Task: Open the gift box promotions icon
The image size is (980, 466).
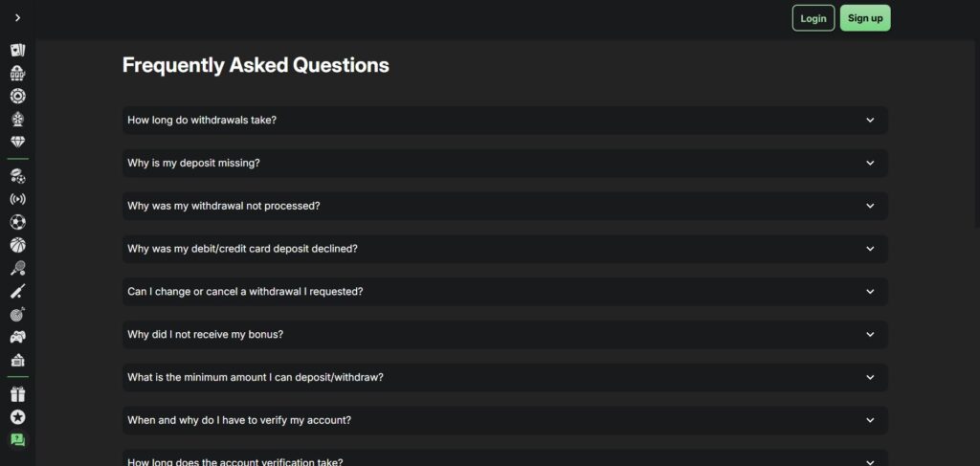Action: click(17, 393)
